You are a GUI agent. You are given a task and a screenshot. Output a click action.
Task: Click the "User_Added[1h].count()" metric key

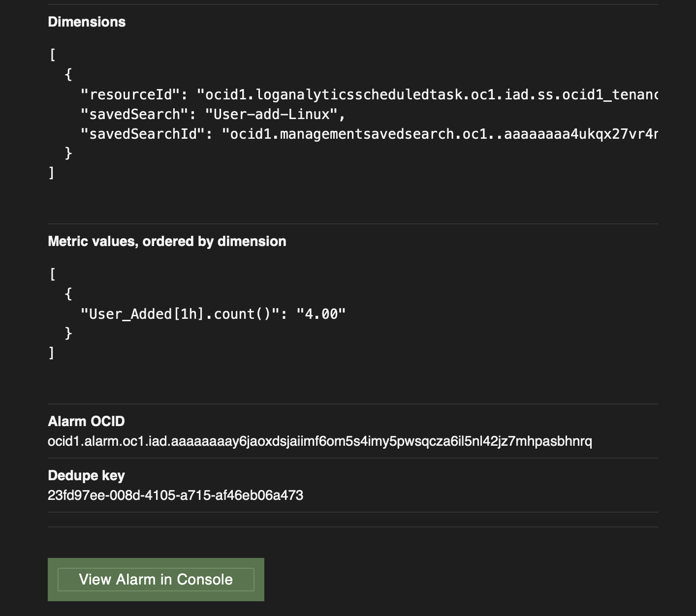coord(180,314)
